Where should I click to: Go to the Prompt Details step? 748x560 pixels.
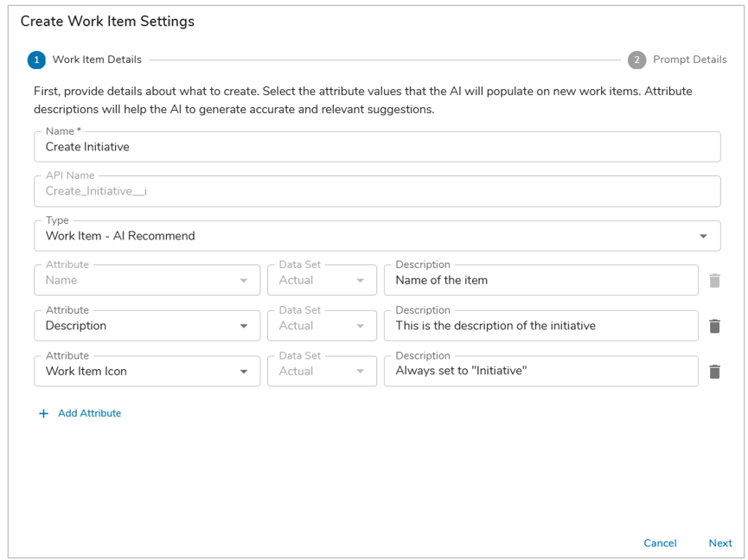pos(689,60)
